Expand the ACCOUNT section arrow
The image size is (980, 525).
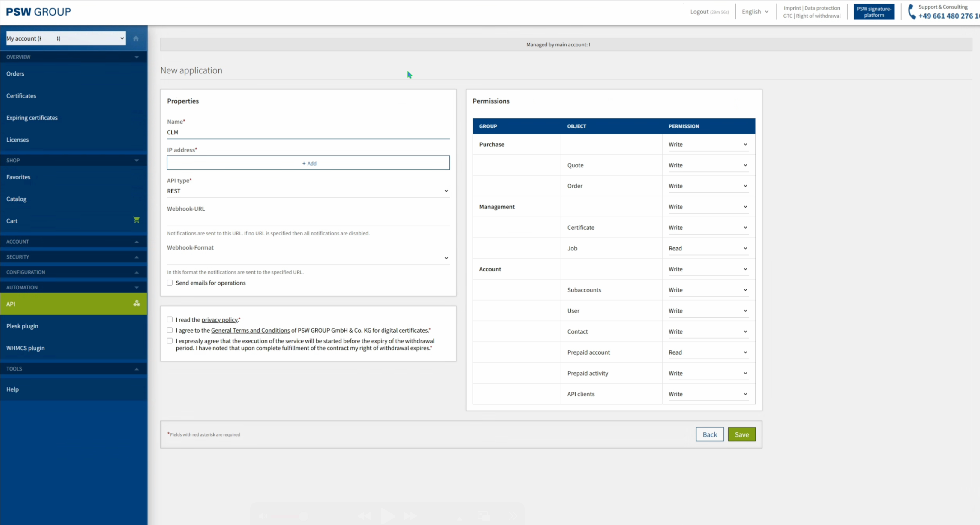(x=137, y=241)
